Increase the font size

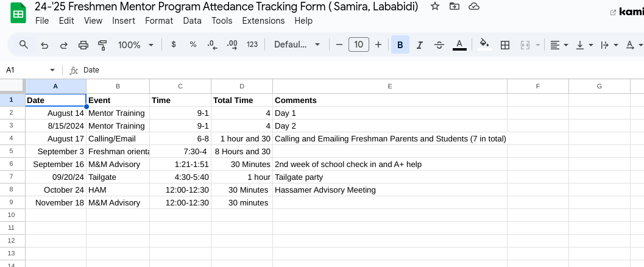point(378,44)
